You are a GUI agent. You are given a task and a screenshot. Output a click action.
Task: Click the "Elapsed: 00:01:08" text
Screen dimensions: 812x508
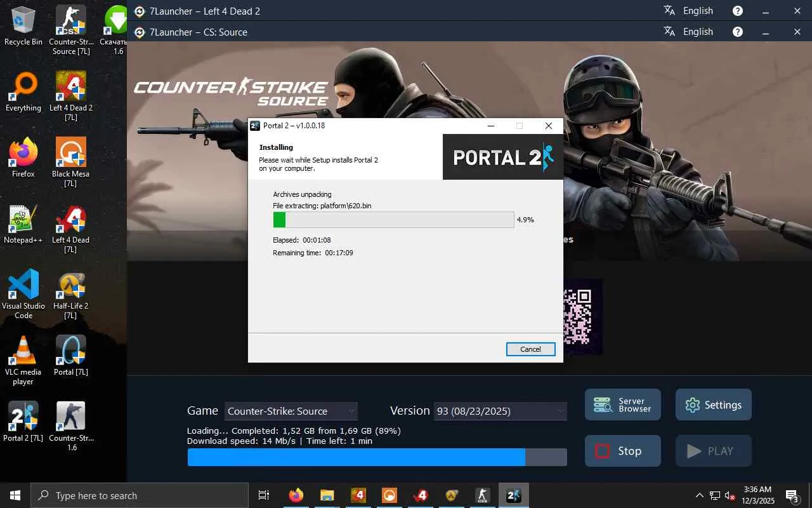pos(302,240)
